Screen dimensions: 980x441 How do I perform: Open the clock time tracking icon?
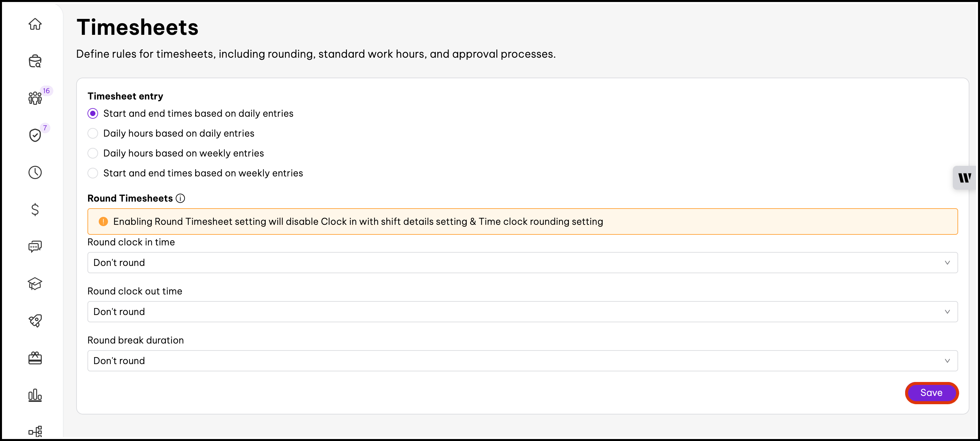click(x=35, y=172)
